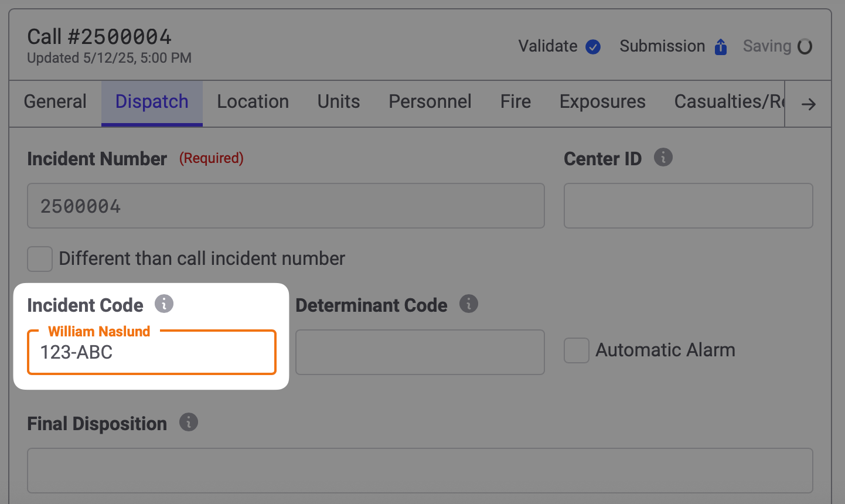Click the Saving spinner icon
This screenshot has width=845, height=504.
[805, 46]
